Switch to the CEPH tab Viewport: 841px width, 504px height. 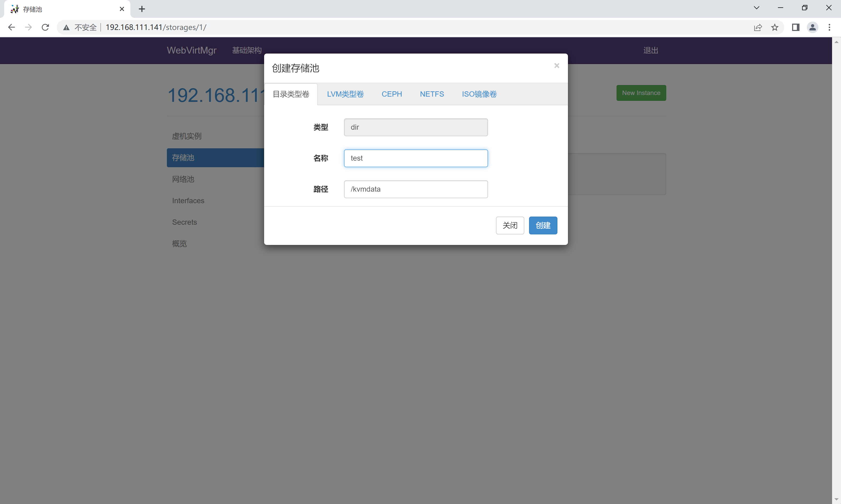(x=392, y=94)
